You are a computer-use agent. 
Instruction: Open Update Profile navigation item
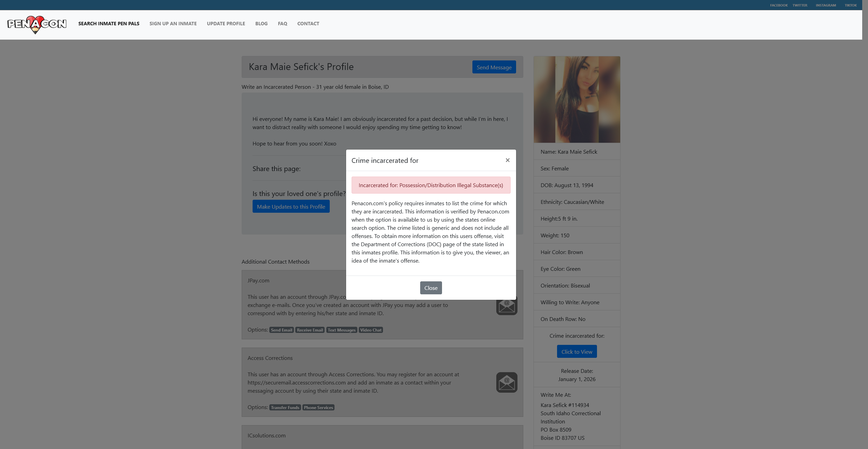226,24
